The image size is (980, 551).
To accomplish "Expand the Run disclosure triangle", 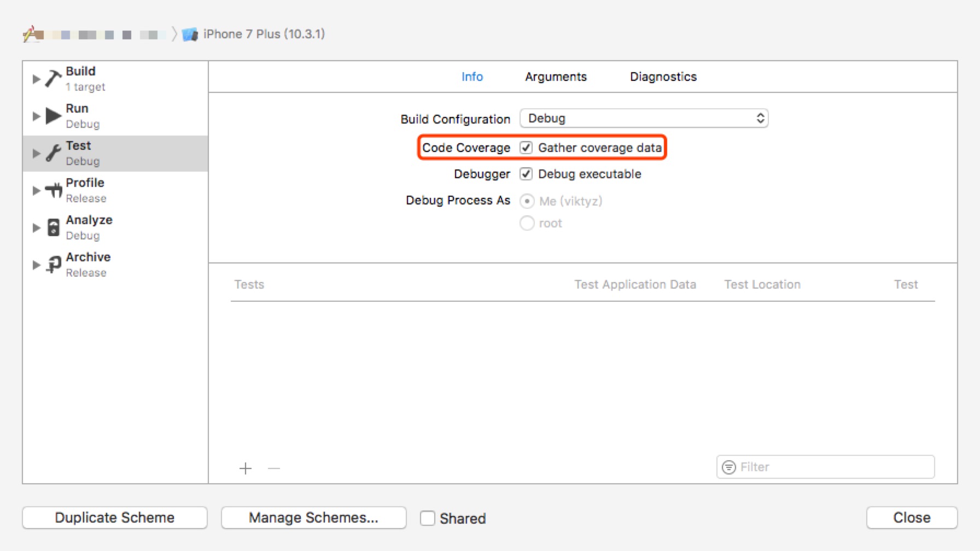I will [x=36, y=116].
